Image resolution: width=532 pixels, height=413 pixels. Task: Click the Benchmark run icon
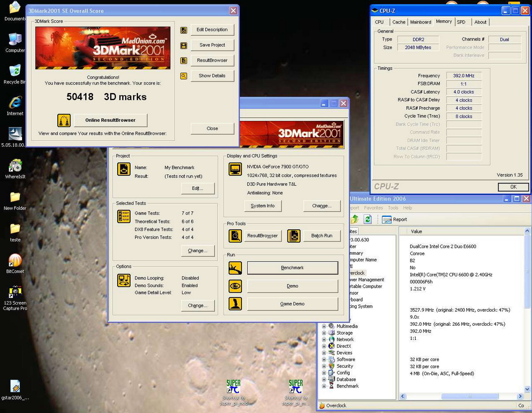click(235, 268)
